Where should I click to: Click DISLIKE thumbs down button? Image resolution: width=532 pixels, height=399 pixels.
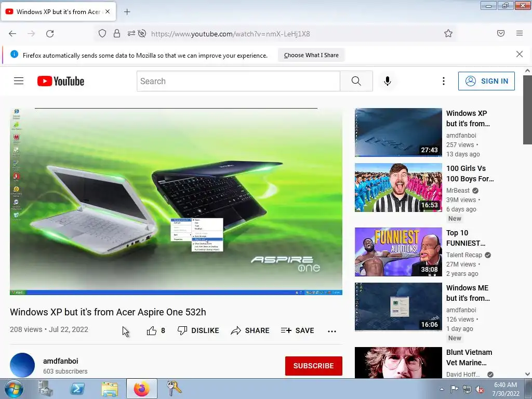click(x=198, y=330)
